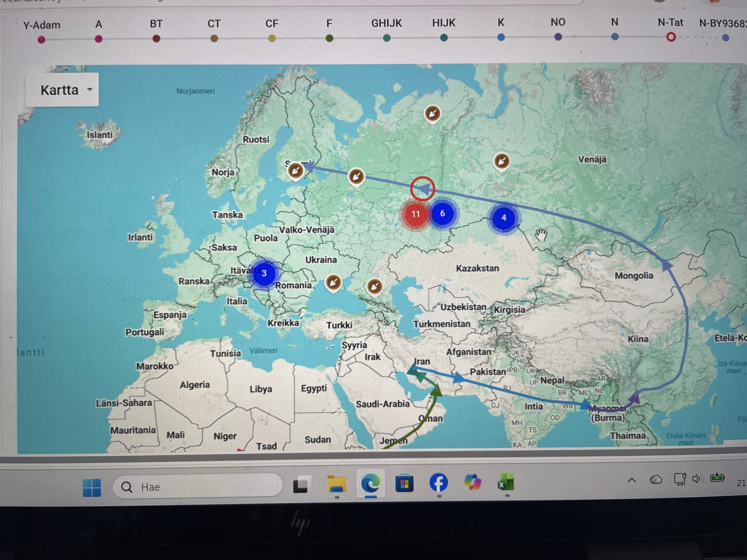Click the K haplogroup blue dot
The height and width of the screenshot is (560, 747).
(501, 37)
